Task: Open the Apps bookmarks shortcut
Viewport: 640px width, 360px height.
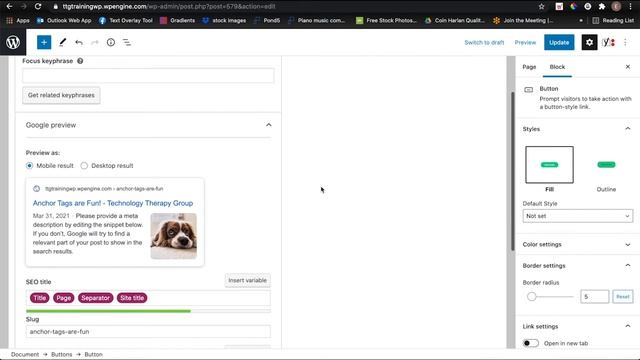Action: [18, 20]
